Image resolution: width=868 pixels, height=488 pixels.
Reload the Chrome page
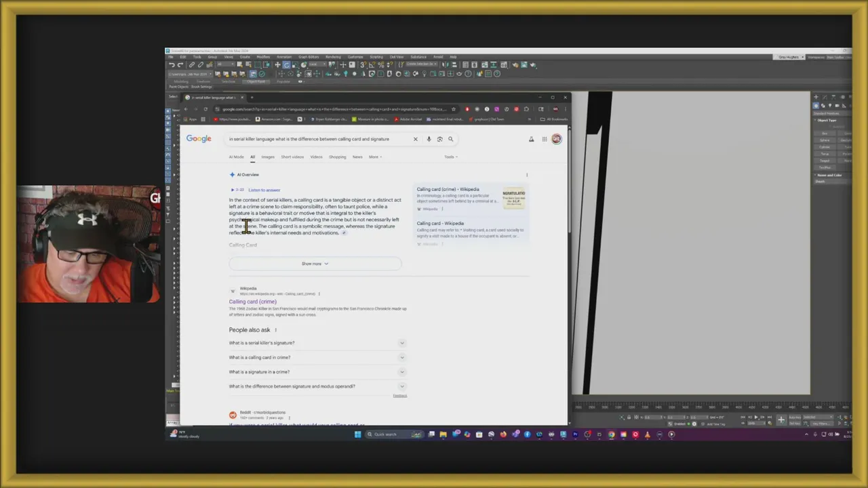[x=205, y=108]
